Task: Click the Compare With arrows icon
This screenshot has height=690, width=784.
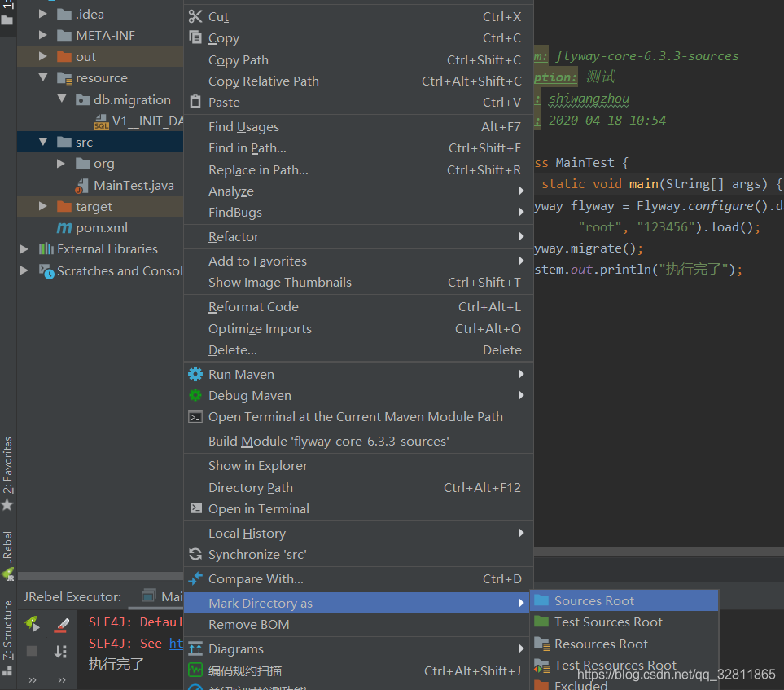Action: tap(195, 578)
